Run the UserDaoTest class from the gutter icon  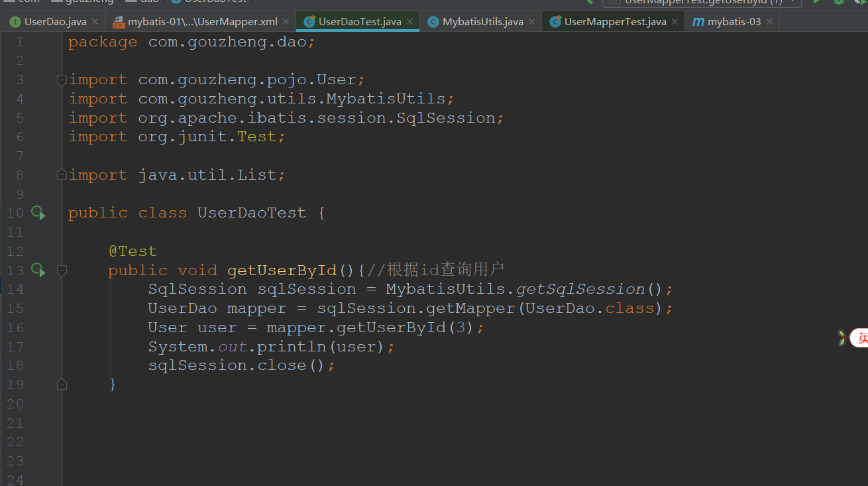(38, 213)
